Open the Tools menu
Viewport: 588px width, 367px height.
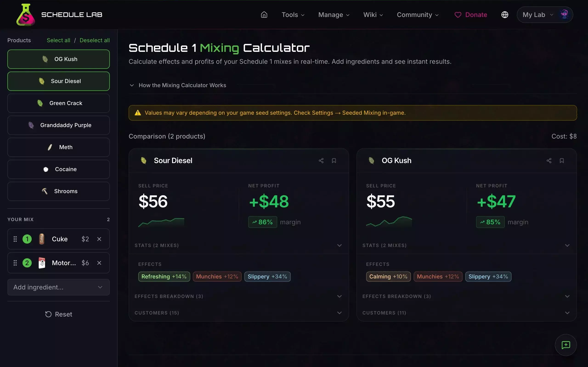pyautogui.click(x=293, y=15)
